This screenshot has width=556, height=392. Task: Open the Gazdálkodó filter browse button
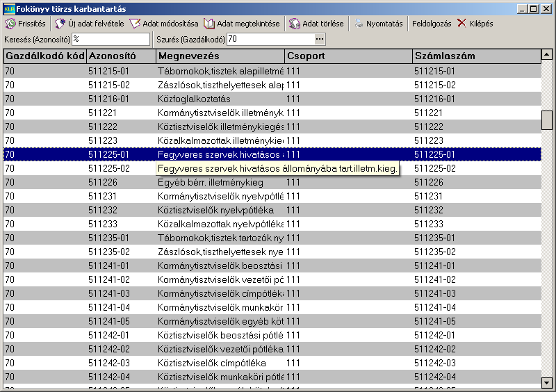coord(320,39)
